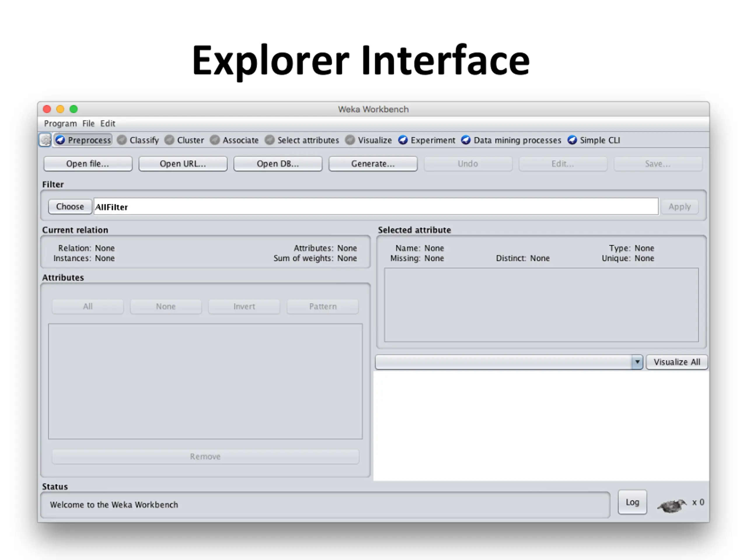This screenshot has height=560, width=747.
Task: Expand the class attribute dropdown arrow
Action: [x=637, y=362]
